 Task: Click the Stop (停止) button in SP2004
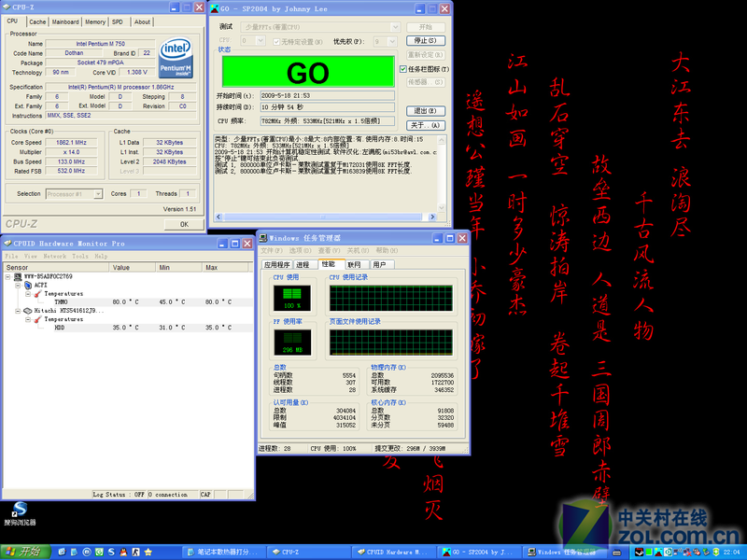pyautogui.click(x=426, y=41)
